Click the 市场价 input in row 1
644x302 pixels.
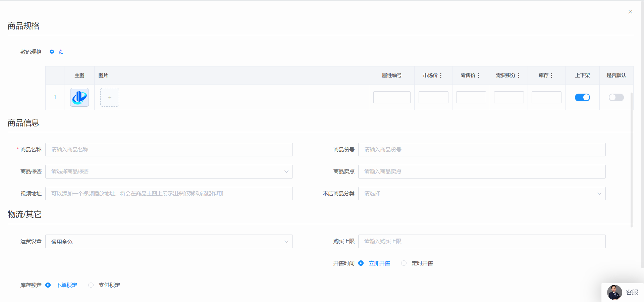point(433,97)
